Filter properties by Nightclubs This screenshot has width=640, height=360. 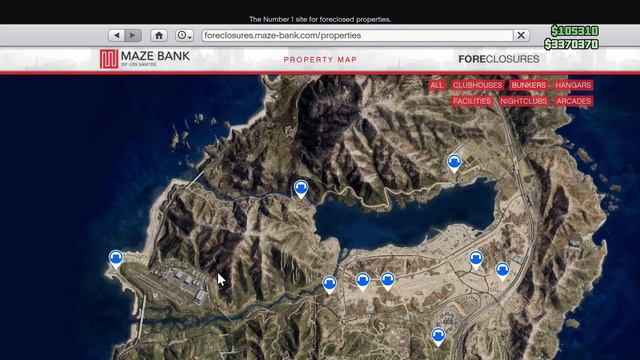coord(523,101)
